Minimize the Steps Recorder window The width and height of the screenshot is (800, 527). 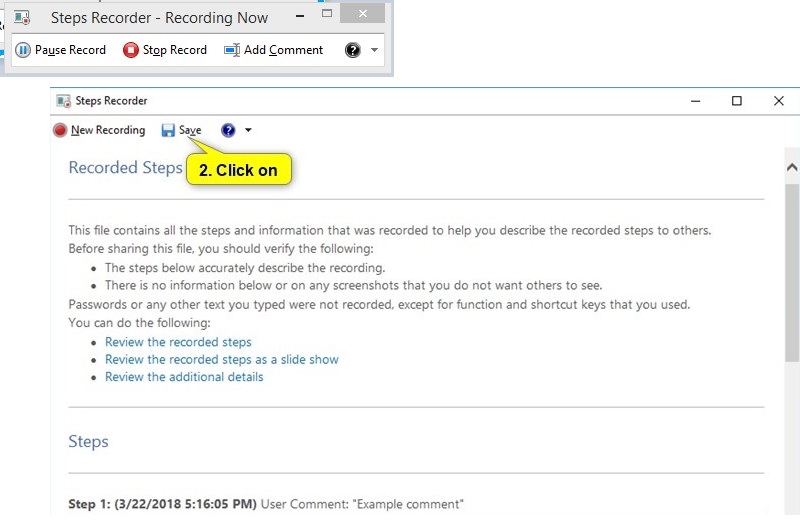click(x=695, y=101)
